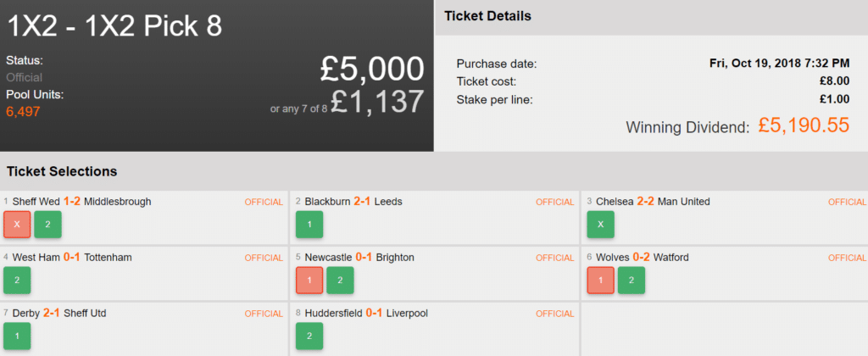Image resolution: width=868 pixels, height=356 pixels.
Task: Click the Ticket Selections section header
Action: (x=62, y=171)
